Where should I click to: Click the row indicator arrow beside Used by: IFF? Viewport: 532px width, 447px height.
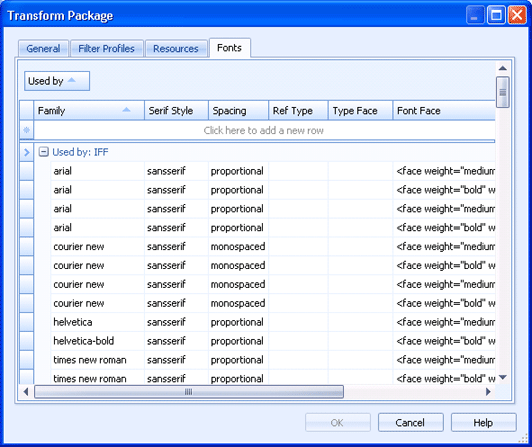tap(26, 152)
